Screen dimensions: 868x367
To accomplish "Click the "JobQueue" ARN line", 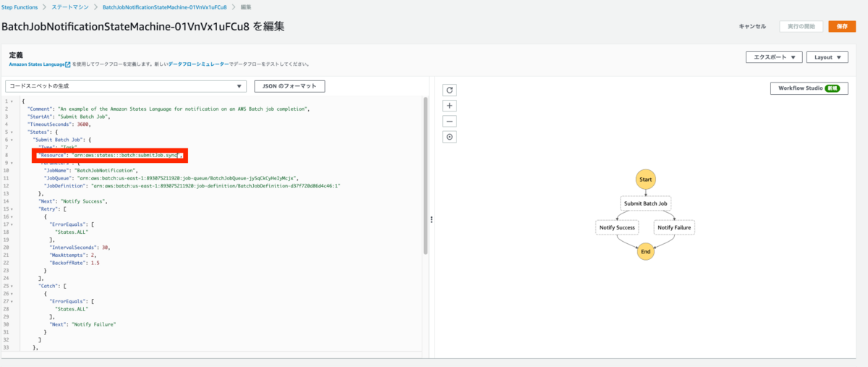I will [x=171, y=178].
